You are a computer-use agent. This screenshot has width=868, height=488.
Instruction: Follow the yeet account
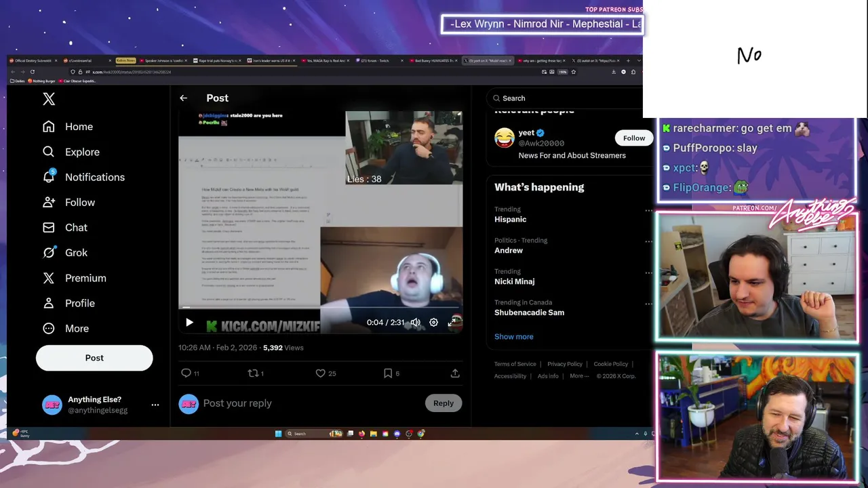[x=634, y=138]
